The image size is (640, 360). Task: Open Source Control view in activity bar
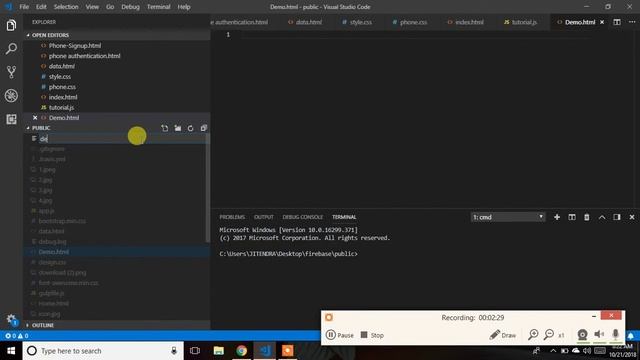coord(11,72)
